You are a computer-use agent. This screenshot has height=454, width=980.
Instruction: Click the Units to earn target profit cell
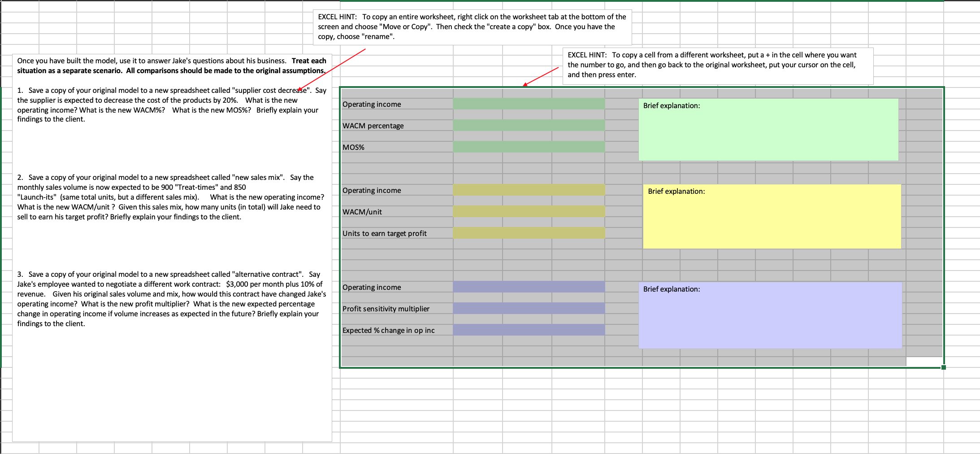coord(529,233)
